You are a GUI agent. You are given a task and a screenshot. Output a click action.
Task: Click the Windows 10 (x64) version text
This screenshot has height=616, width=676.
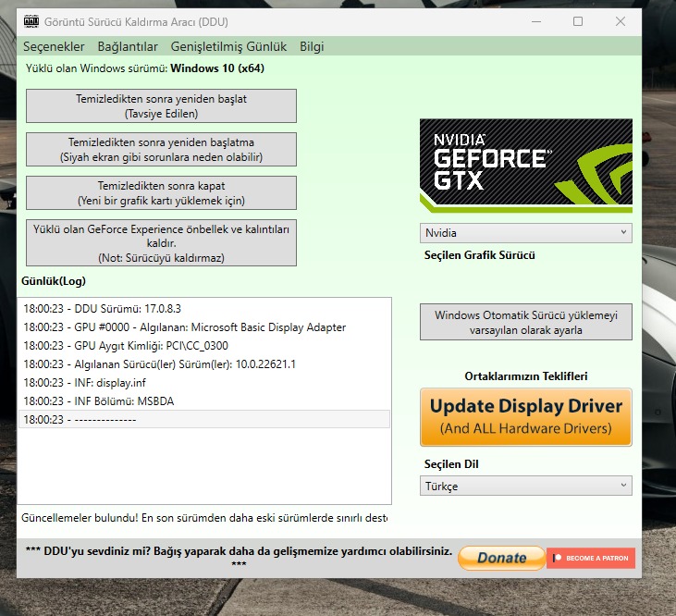(217, 68)
